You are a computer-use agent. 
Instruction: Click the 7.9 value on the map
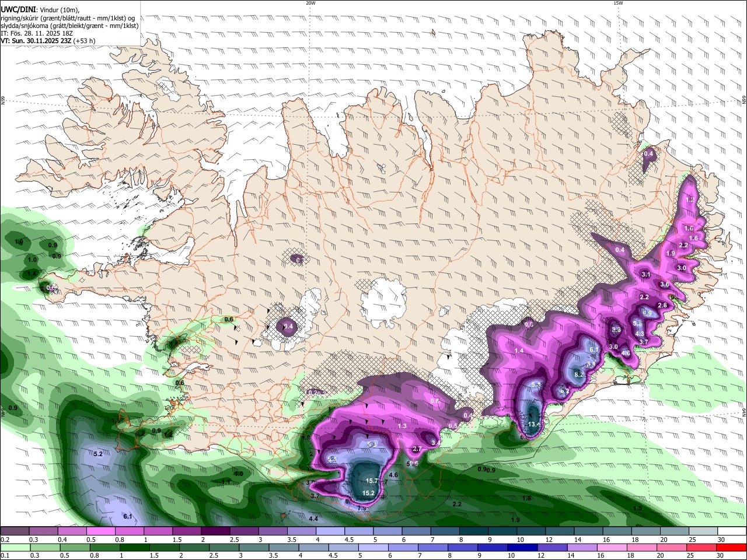(361, 508)
